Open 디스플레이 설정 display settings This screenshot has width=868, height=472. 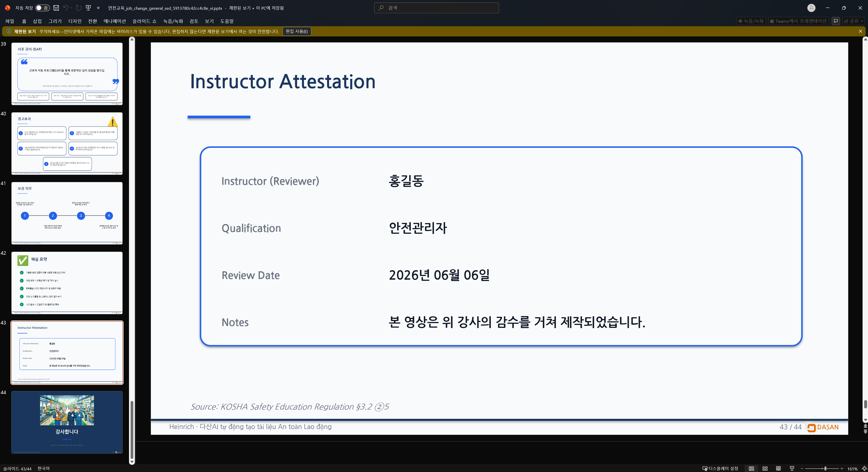pyautogui.click(x=720, y=469)
